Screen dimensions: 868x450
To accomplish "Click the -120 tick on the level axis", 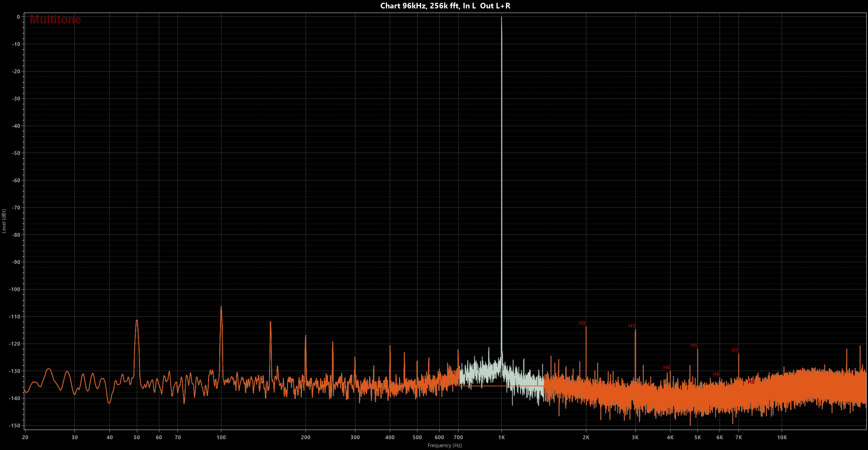I will (15, 344).
